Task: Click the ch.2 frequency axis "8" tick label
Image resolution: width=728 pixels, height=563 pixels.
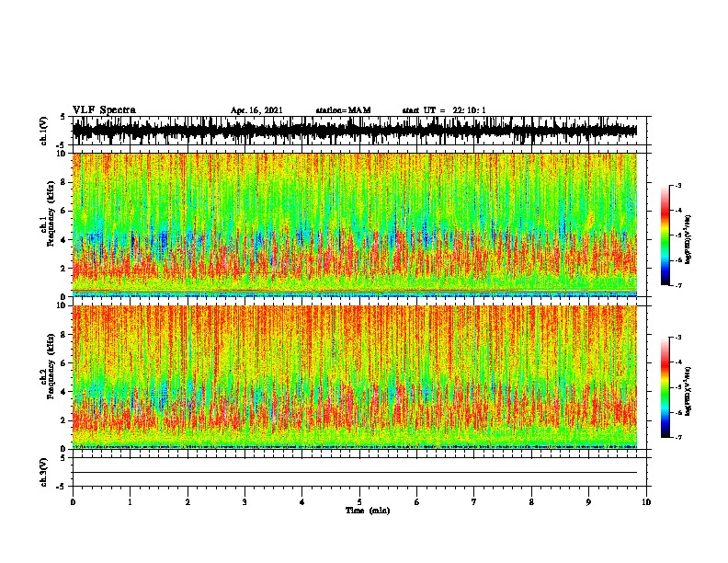Action: click(64, 335)
